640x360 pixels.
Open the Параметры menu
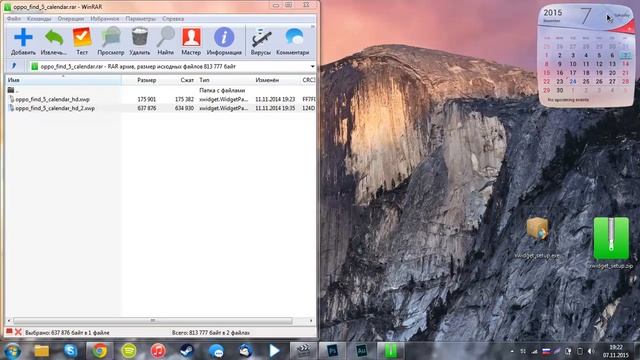tap(141, 19)
